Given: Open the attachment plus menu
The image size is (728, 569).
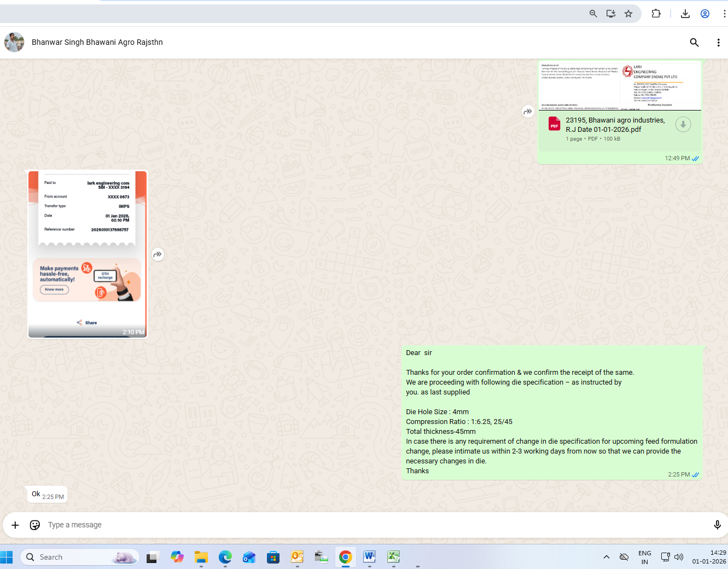Looking at the screenshot, I should 15,525.
